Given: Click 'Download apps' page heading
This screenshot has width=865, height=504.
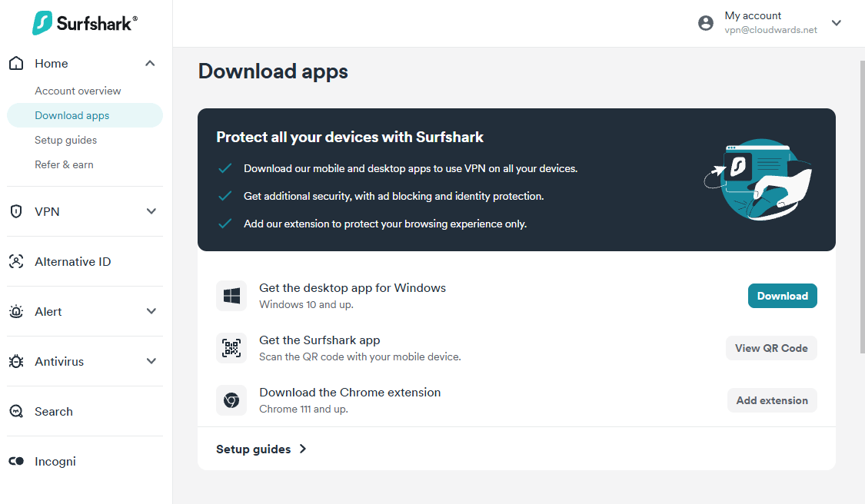Looking at the screenshot, I should click(x=273, y=71).
